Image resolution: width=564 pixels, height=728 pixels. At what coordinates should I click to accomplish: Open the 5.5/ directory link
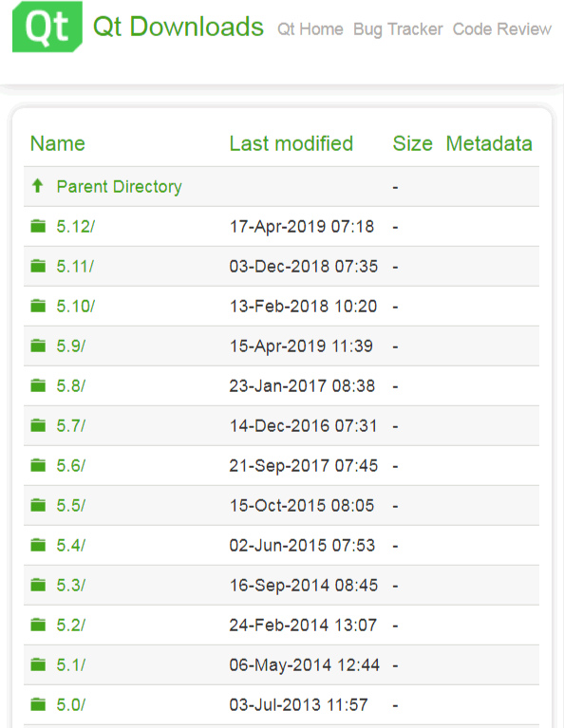[71, 506]
